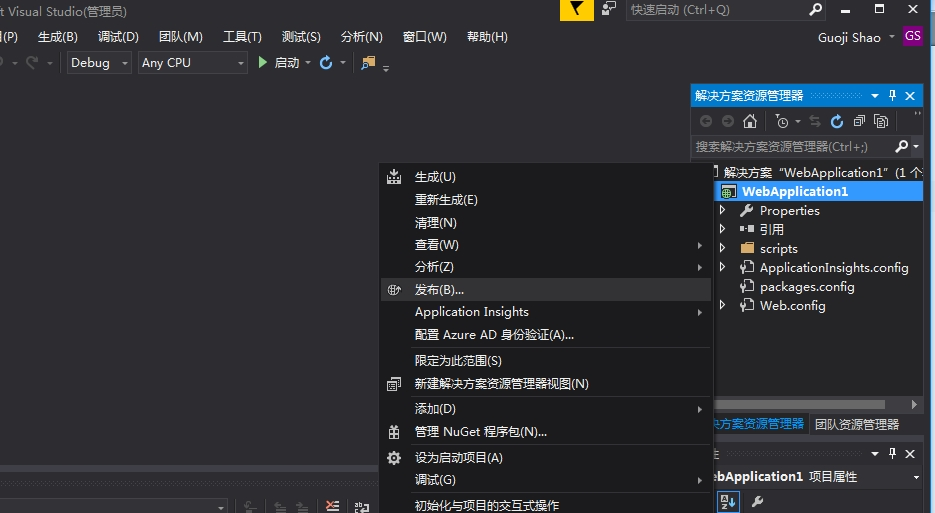This screenshot has height=513, width=935.
Task: Pin the Solution Explorer panel
Action: [892, 95]
